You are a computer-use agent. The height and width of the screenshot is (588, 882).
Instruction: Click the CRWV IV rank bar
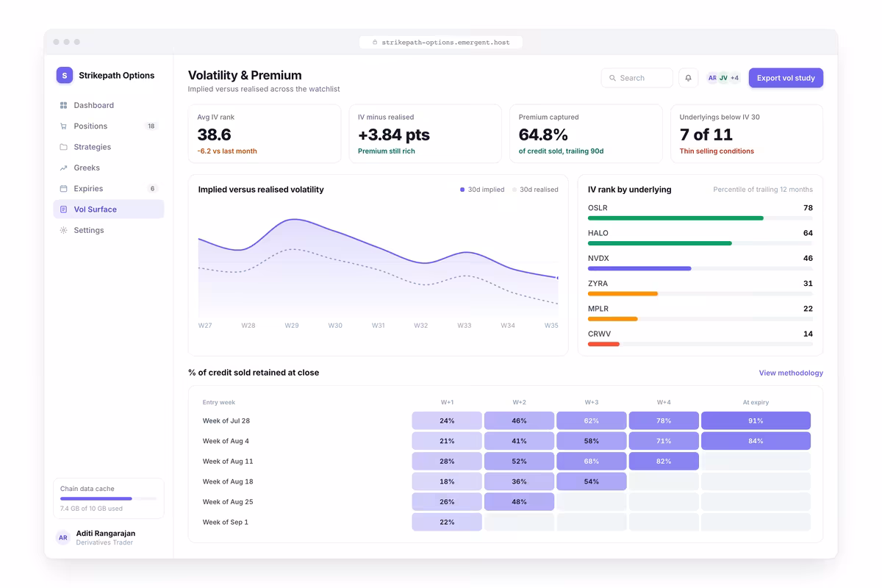(700, 344)
